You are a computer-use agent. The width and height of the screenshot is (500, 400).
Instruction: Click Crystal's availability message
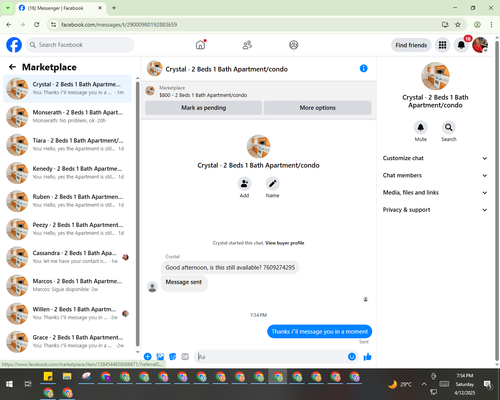tap(230, 267)
